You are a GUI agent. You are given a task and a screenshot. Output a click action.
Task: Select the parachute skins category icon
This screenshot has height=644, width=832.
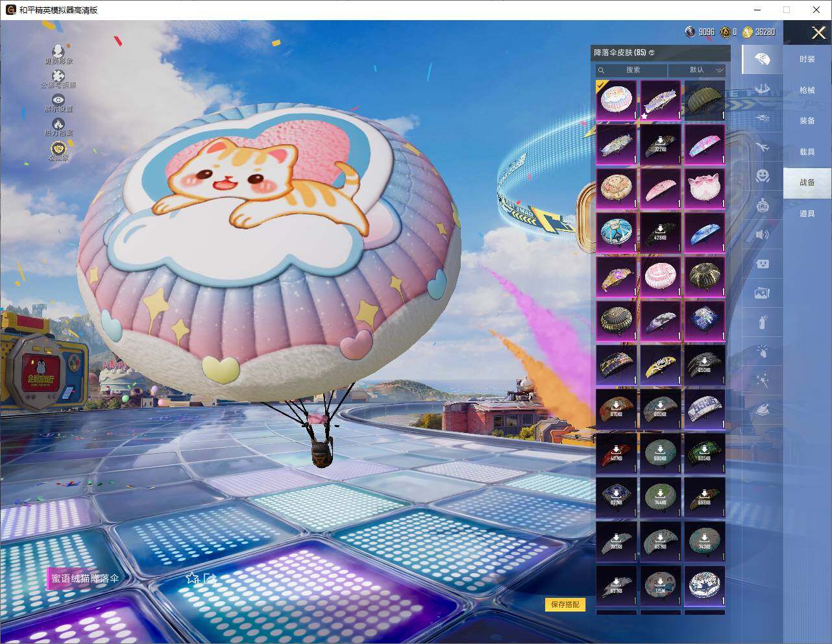click(x=763, y=60)
